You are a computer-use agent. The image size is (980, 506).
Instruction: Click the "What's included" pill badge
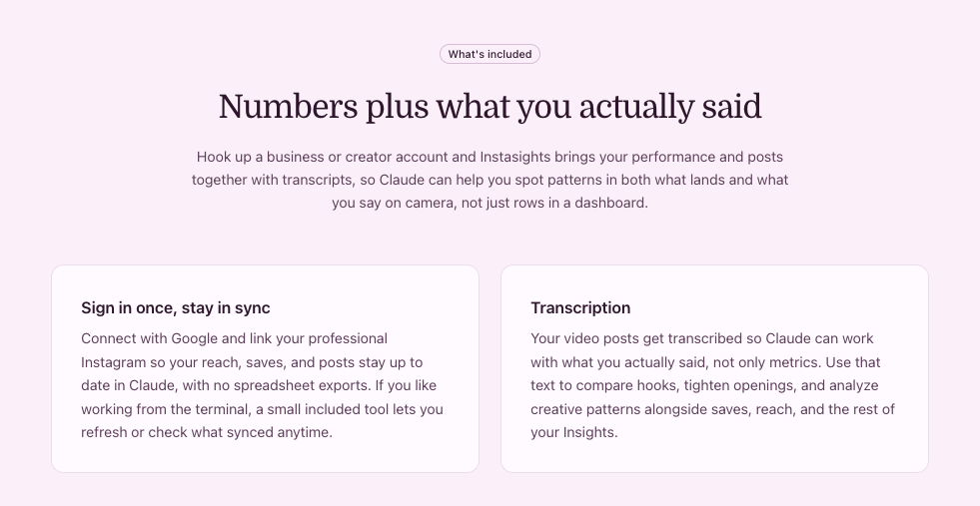click(x=490, y=54)
